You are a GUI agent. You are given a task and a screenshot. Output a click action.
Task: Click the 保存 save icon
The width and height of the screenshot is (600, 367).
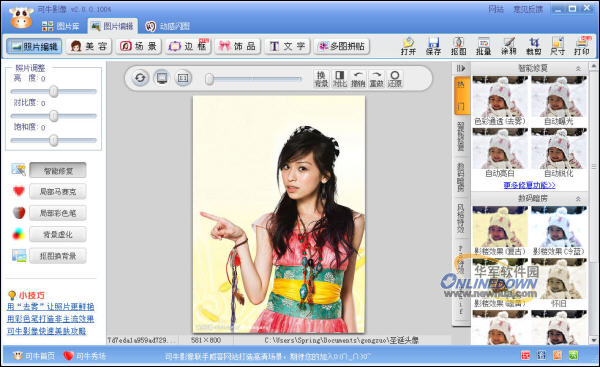click(x=433, y=46)
